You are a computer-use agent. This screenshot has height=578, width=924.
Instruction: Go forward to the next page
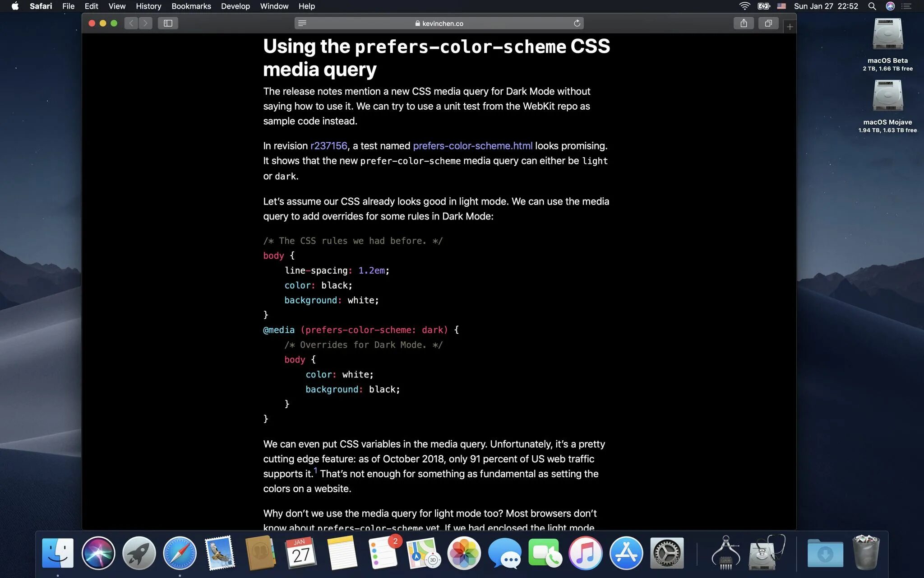145,23
